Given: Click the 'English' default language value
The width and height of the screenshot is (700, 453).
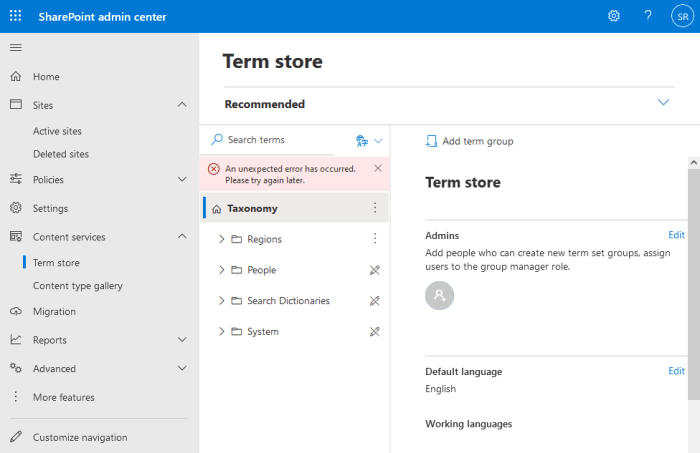Looking at the screenshot, I should pyautogui.click(x=441, y=389).
